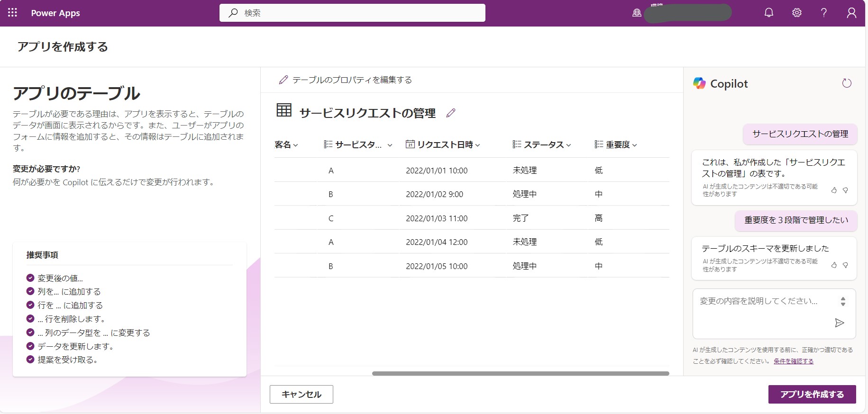Click the search magnifier icon
868x414 pixels.
point(233,13)
